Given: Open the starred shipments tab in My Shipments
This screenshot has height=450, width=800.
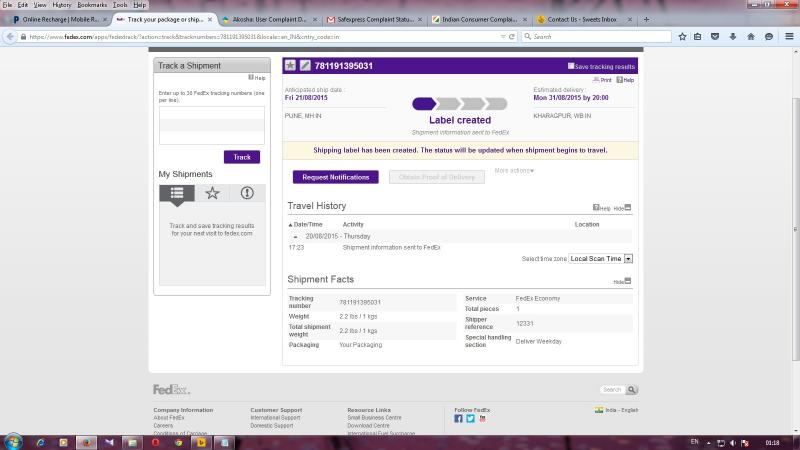Looking at the screenshot, I should click(212, 193).
